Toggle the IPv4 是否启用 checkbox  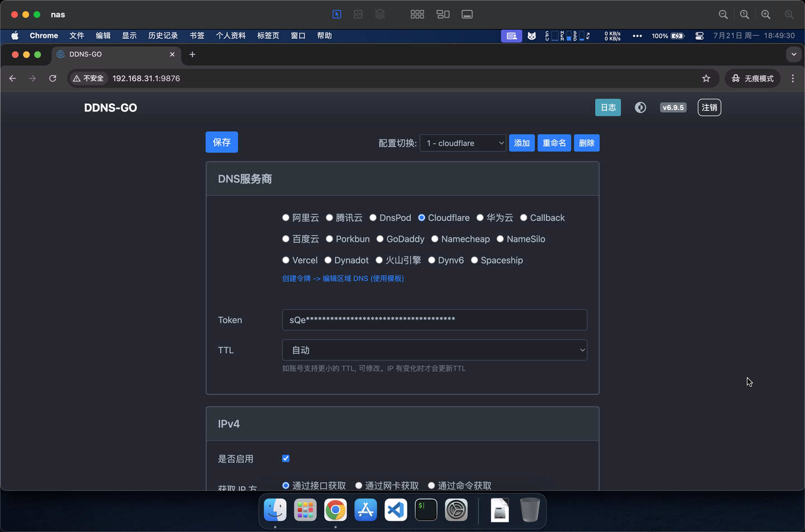[286, 458]
